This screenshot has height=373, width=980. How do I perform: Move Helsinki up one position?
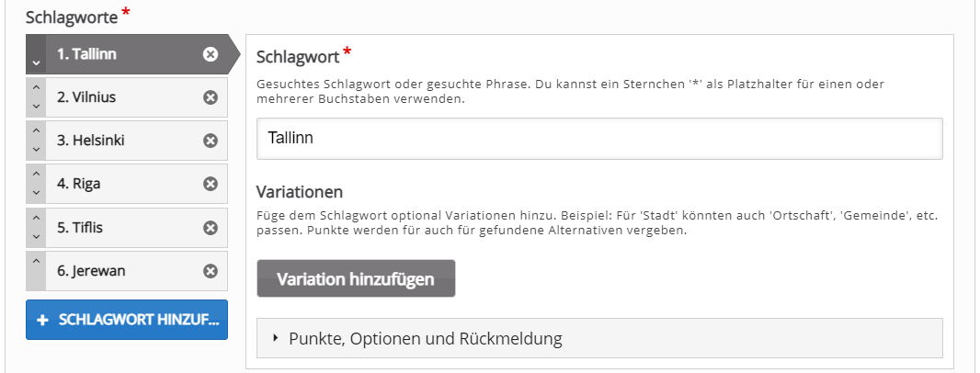tap(36, 131)
